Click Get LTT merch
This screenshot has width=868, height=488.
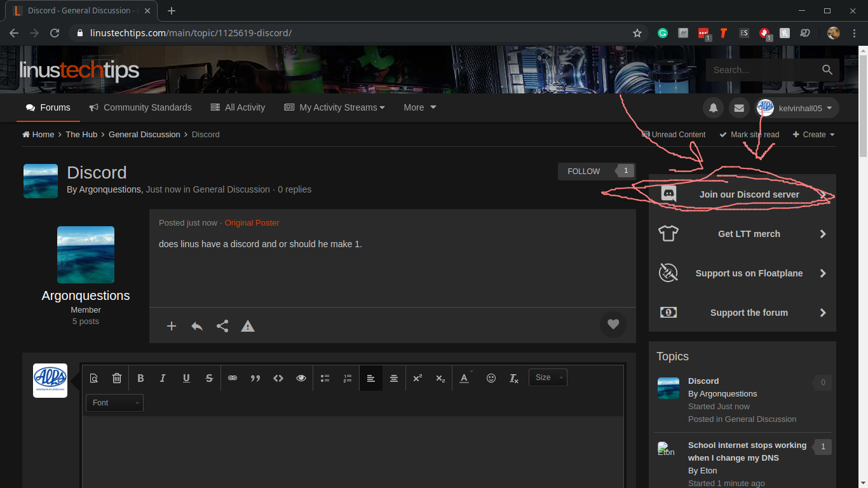click(x=742, y=234)
